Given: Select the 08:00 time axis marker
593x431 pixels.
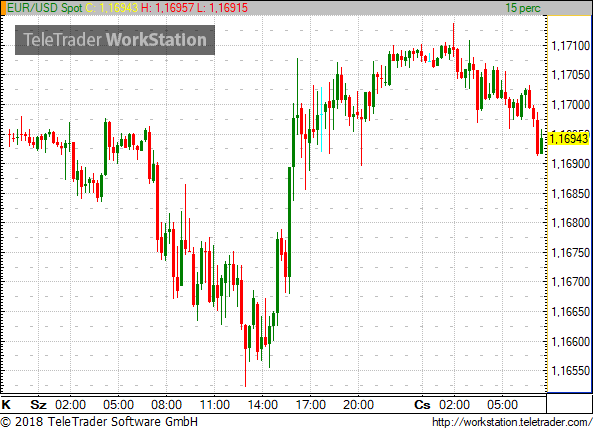Looking at the screenshot, I should click(166, 405).
